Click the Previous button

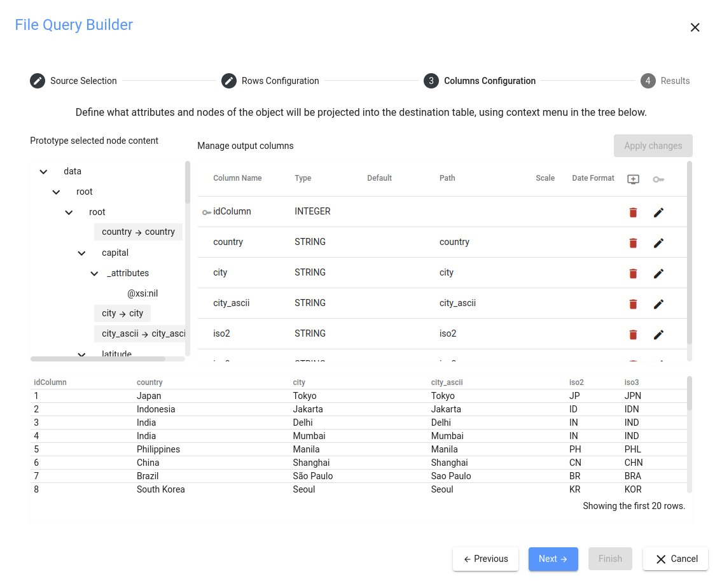(485, 559)
